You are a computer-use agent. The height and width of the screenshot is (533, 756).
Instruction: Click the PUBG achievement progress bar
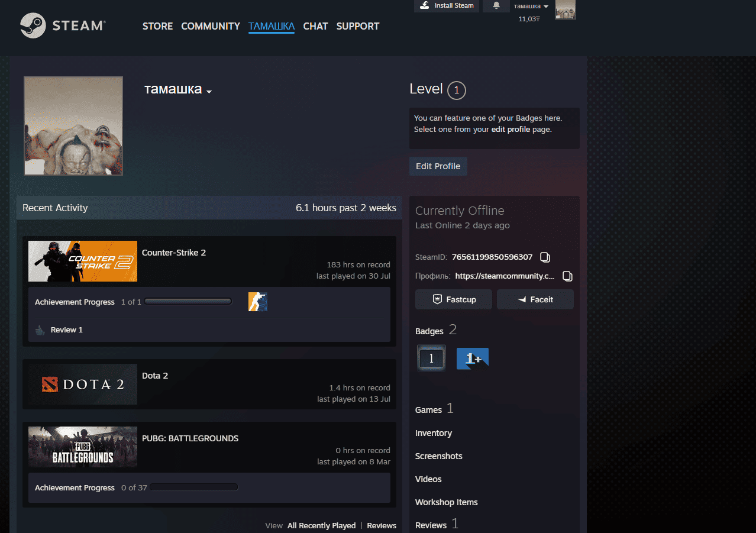point(193,487)
